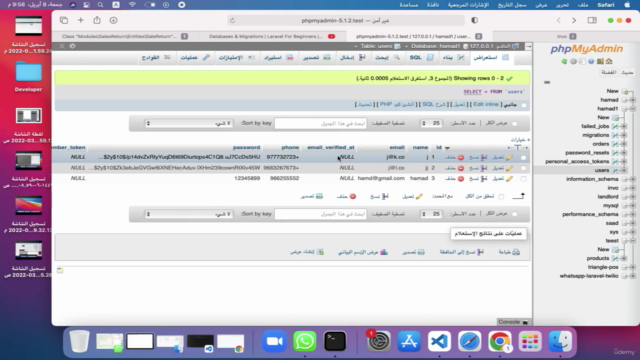This screenshot has height=360, width=640.
Task: Click the chart display icon in results operations
Action: [384, 252]
